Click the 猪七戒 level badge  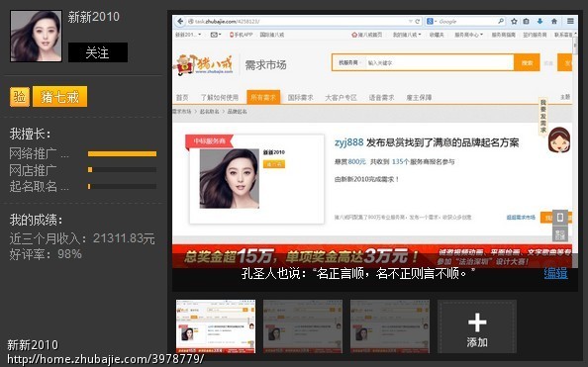coord(60,97)
